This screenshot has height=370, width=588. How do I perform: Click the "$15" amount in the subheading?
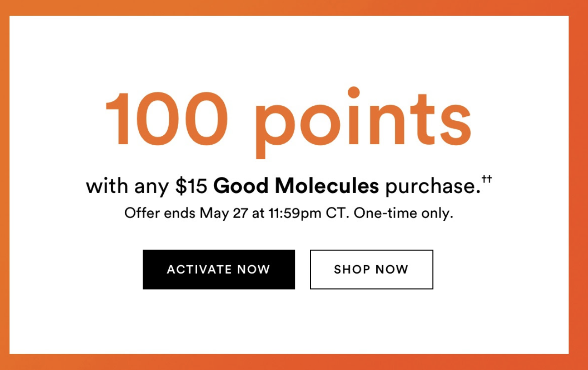click(191, 186)
